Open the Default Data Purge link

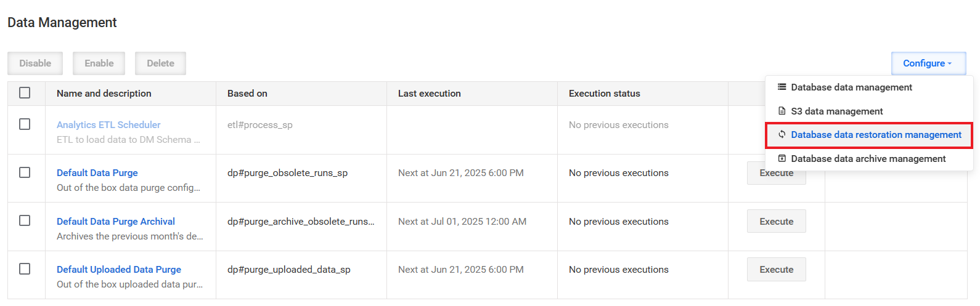coord(97,173)
